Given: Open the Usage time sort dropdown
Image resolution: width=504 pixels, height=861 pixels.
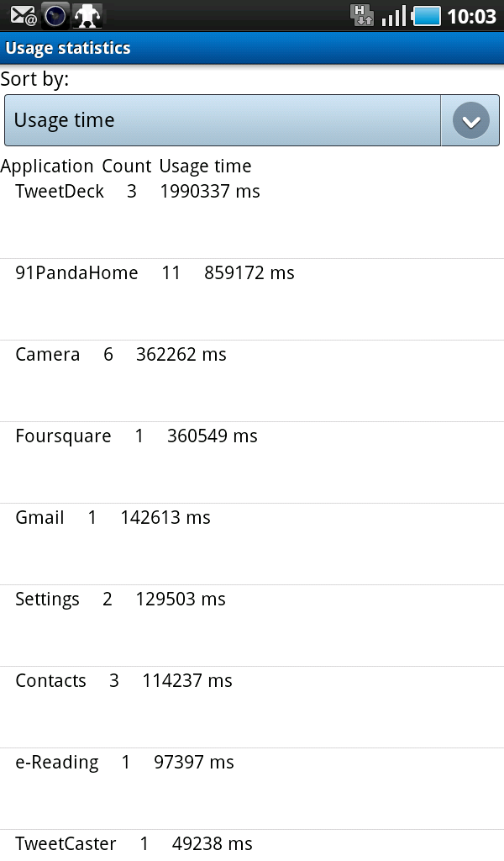Looking at the screenshot, I should click(223, 120).
